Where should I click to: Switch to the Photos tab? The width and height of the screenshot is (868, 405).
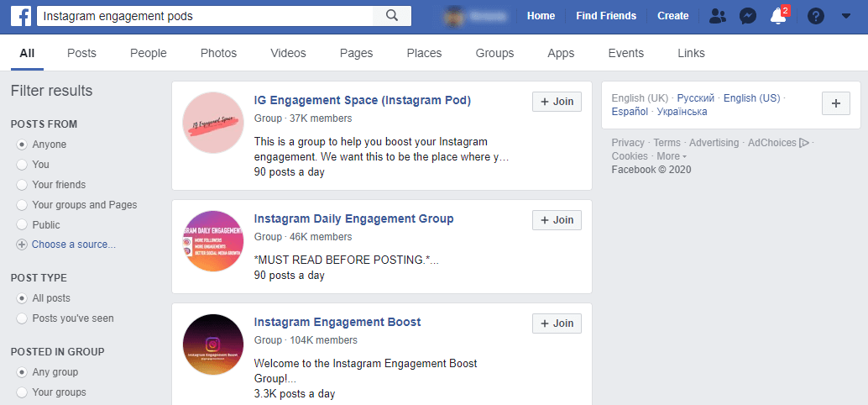[x=218, y=53]
